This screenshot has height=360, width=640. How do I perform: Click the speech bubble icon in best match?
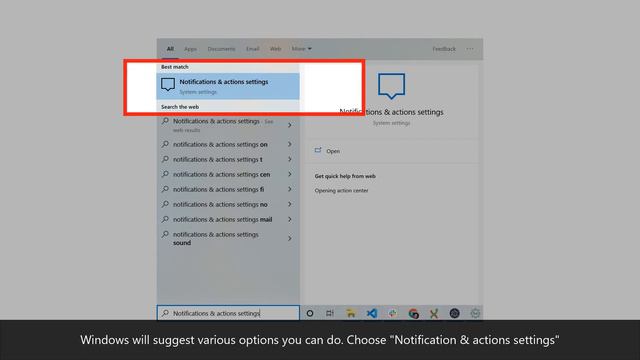point(168,84)
